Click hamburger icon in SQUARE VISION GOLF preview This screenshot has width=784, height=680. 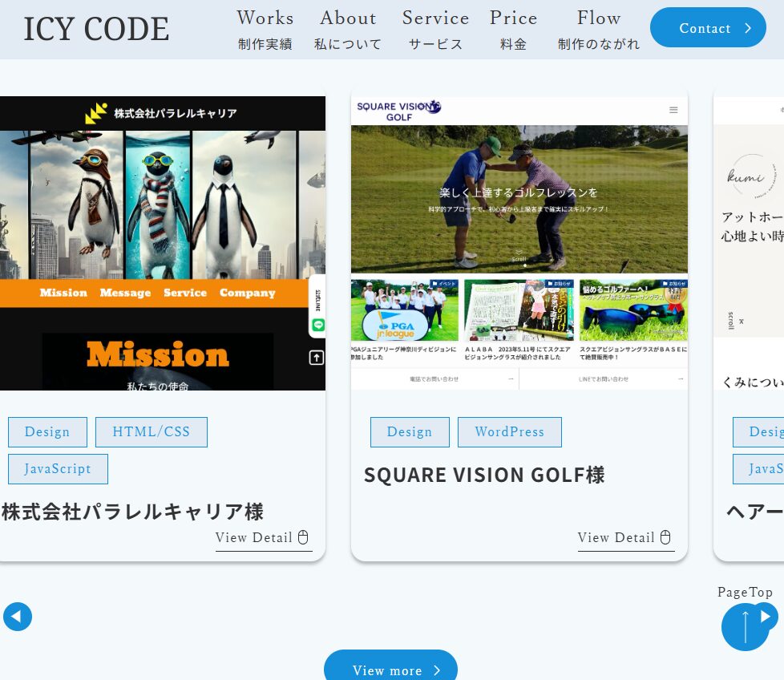(x=674, y=111)
